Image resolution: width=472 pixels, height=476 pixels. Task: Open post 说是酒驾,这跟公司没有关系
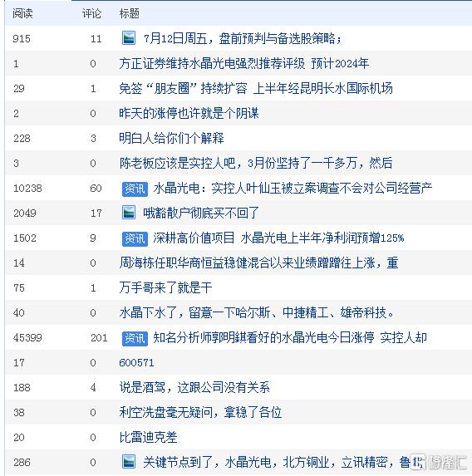(x=194, y=387)
